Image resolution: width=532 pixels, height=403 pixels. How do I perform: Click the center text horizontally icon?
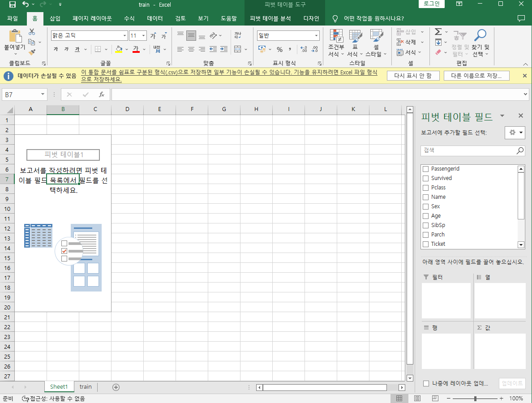191,49
